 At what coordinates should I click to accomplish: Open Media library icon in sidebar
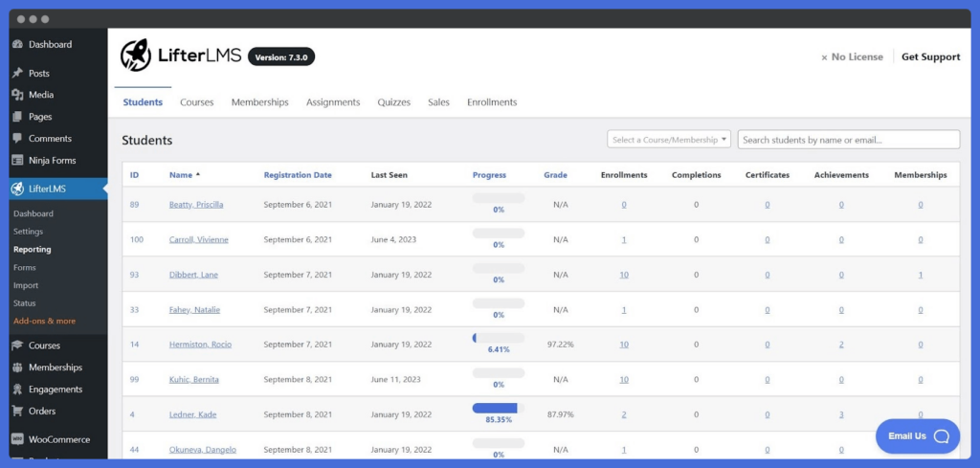click(17, 95)
